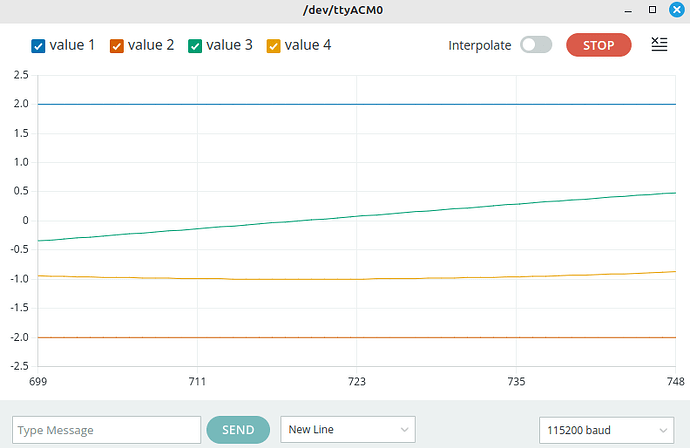Image resolution: width=690 pixels, height=448 pixels.
Task: Disable the value 4 checkbox
Action: click(273, 46)
